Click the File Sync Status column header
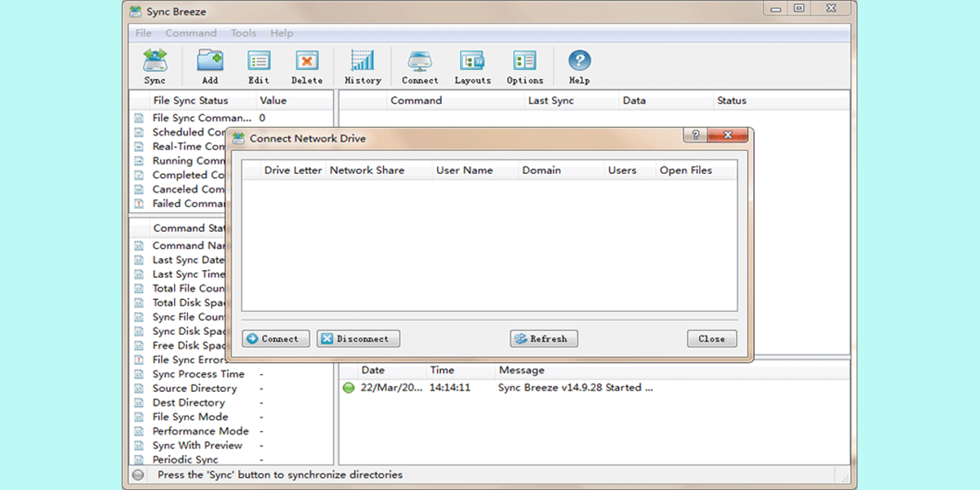Image resolution: width=980 pixels, height=490 pixels. point(203,100)
